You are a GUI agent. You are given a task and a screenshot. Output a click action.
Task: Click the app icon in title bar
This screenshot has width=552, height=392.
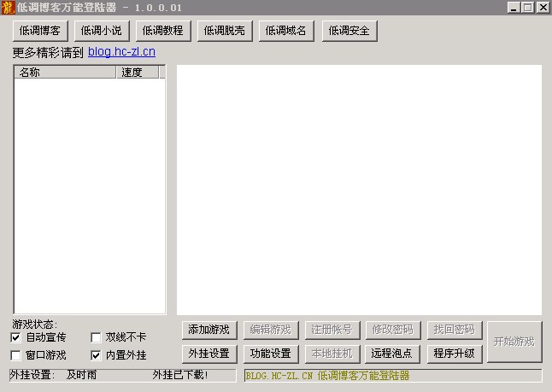[8, 8]
